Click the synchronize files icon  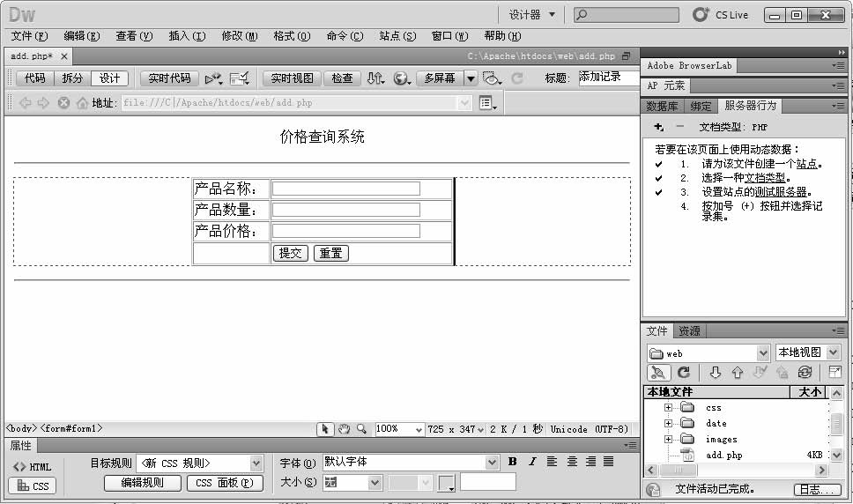(x=805, y=373)
